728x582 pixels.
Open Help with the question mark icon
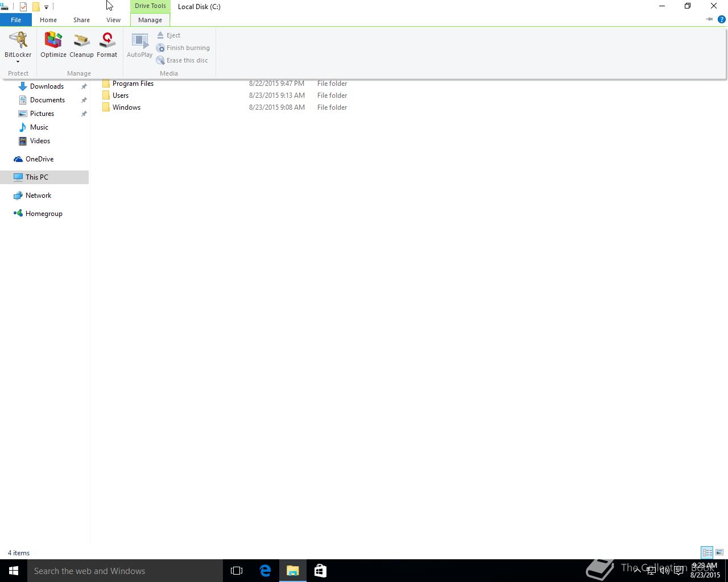click(x=722, y=19)
